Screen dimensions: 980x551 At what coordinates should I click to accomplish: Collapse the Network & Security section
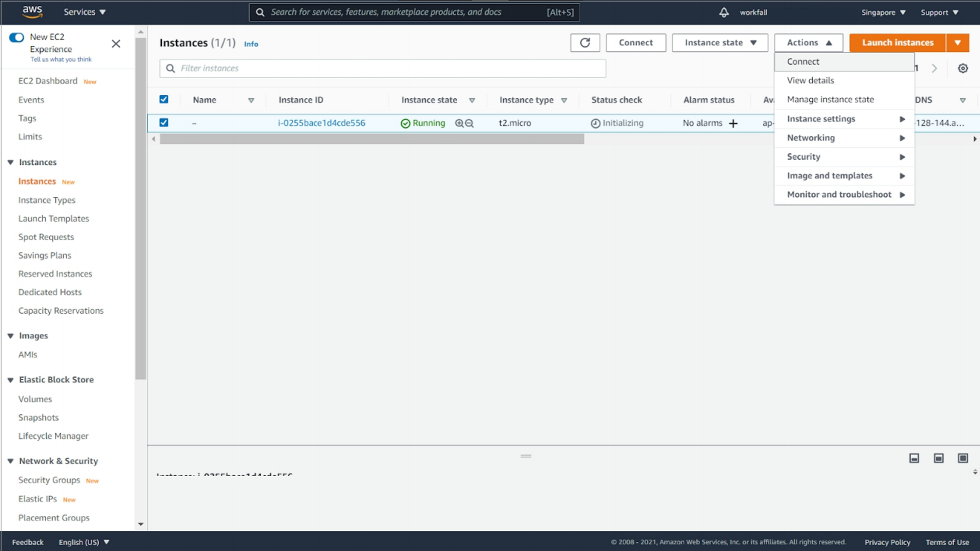(x=10, y=462)
